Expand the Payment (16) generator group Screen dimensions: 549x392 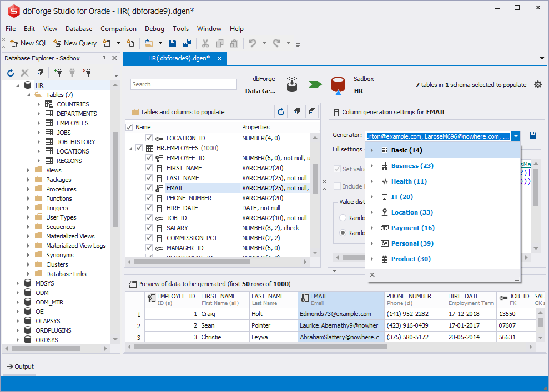pos(372,228)
